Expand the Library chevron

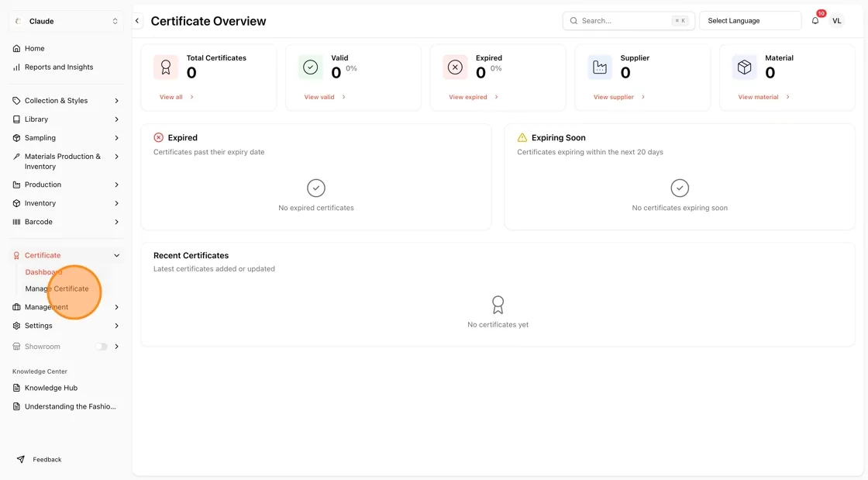[117, 119]
